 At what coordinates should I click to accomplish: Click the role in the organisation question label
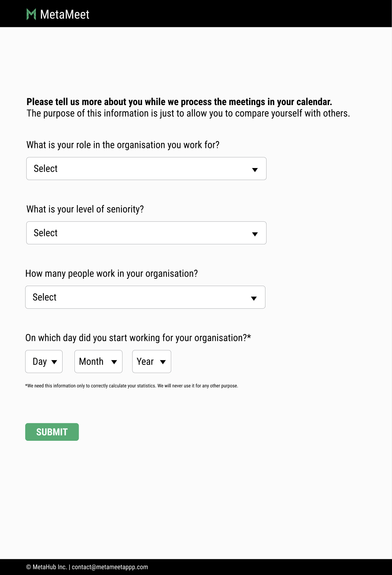tap(123, 145)
